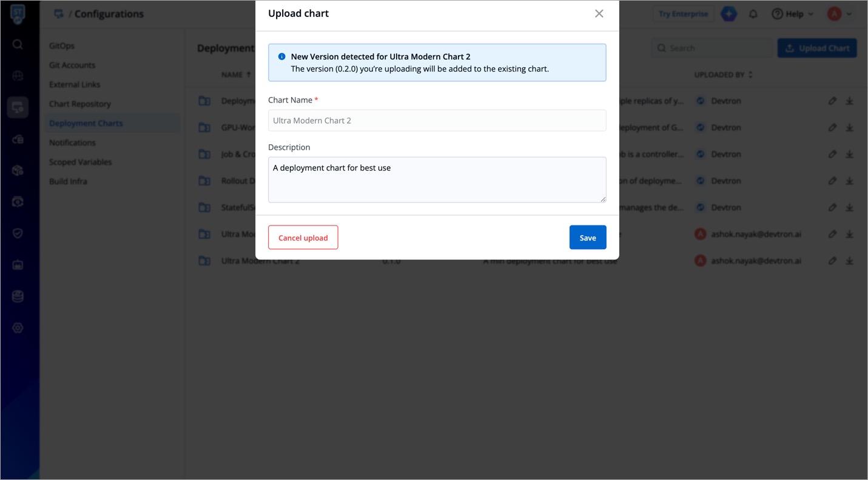Open Build Infra settings
The width and height of the screenshot is (868, 480).
pos(68,181)
